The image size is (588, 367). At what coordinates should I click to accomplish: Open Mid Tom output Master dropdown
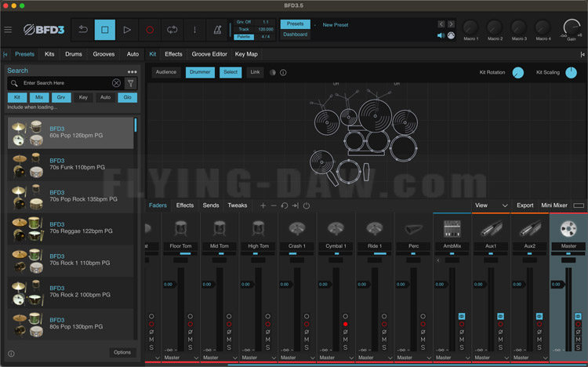(x=220, y=358)
